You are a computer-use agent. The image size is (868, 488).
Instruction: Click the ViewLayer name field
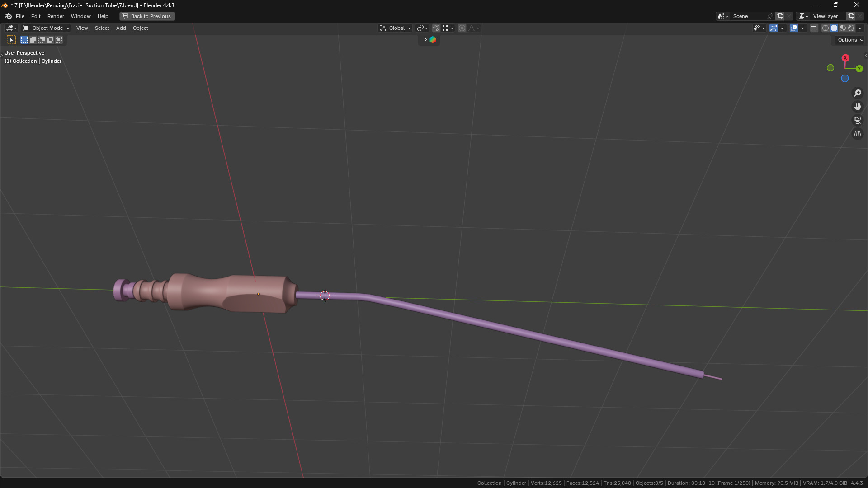point(828,16)
